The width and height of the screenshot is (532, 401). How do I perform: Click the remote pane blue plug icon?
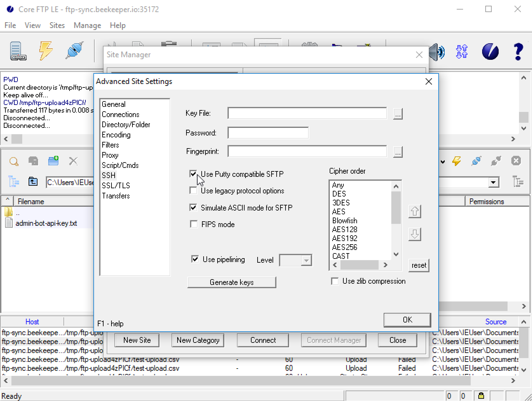tap(476, 161)
